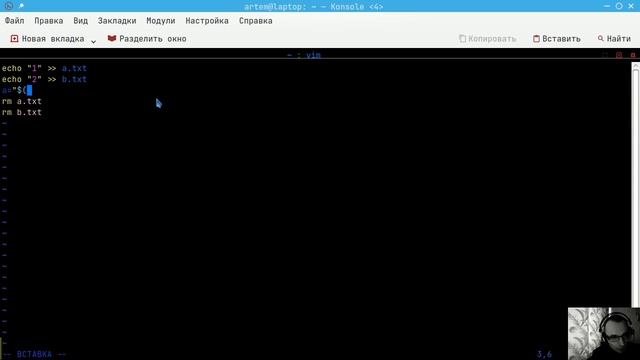This screenshot has width=640, height=360.
Task: Close the Konsole window
Action: [631, 6]
